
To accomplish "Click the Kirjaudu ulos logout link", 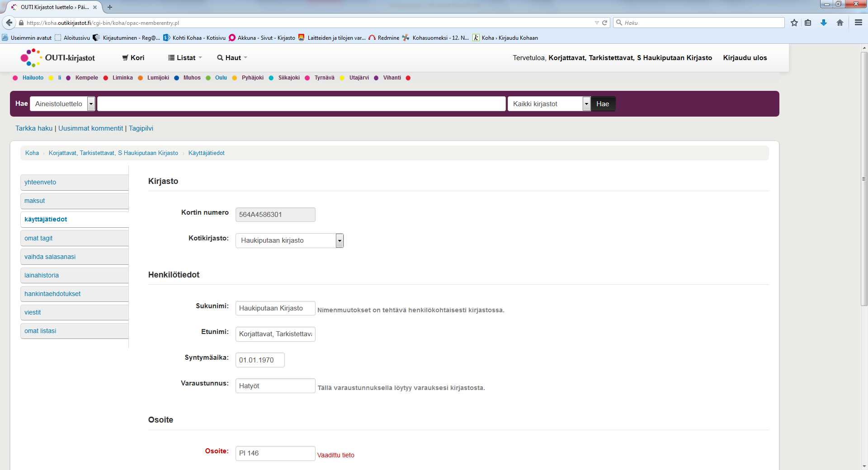I will pyautogui.click(x=745, y=58).
